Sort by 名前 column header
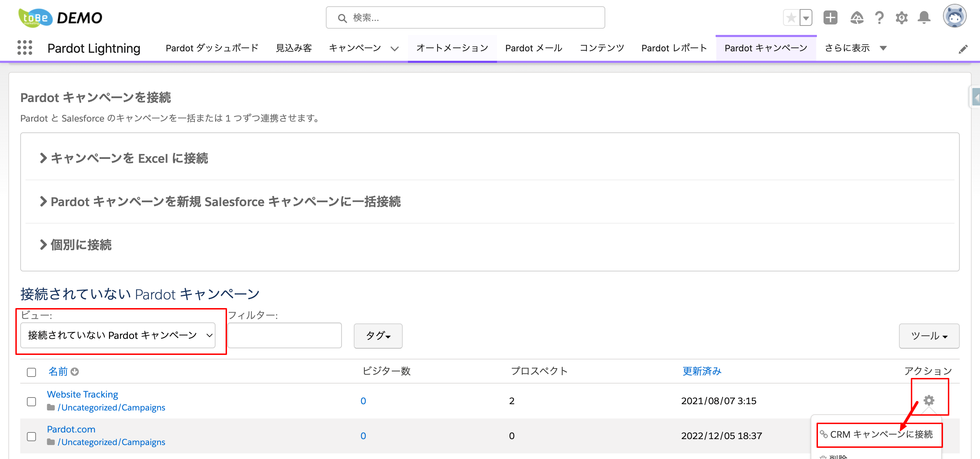The image size is (980, 459). [x=58, y=371]
